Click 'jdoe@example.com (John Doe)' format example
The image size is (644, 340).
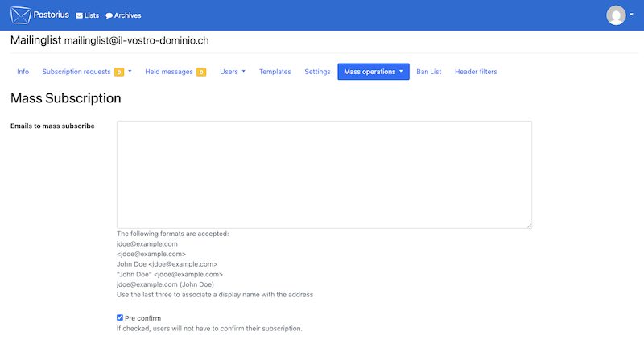pos(165,284)
